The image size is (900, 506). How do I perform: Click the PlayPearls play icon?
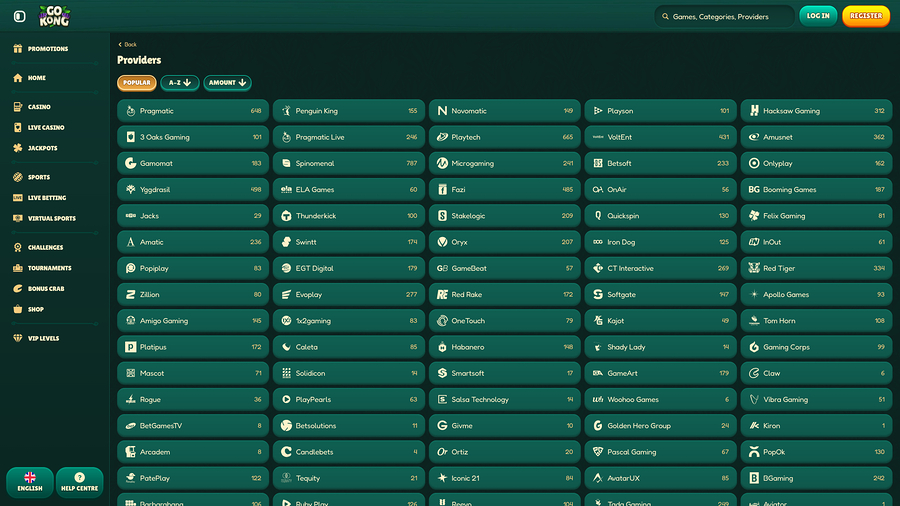click(x=286, y=399)
